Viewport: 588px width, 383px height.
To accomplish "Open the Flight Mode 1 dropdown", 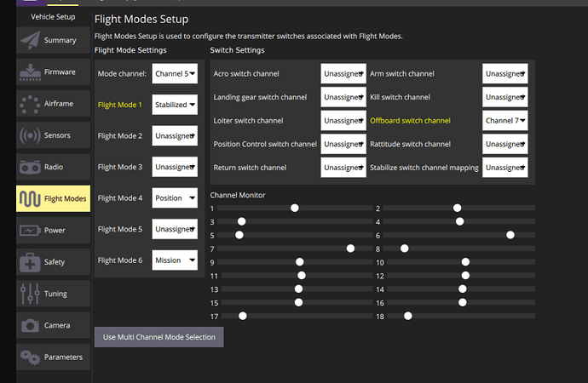I will pos(175,105).
